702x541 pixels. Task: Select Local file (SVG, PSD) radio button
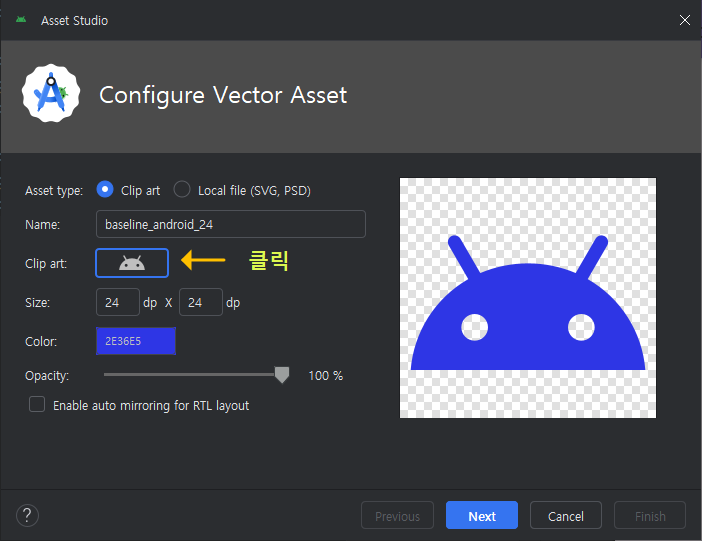pos(182,189)
